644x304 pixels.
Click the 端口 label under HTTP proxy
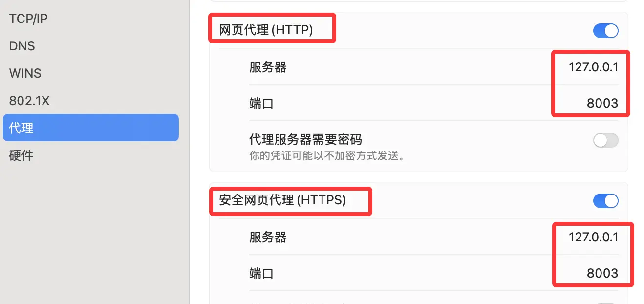pos(261,103)
